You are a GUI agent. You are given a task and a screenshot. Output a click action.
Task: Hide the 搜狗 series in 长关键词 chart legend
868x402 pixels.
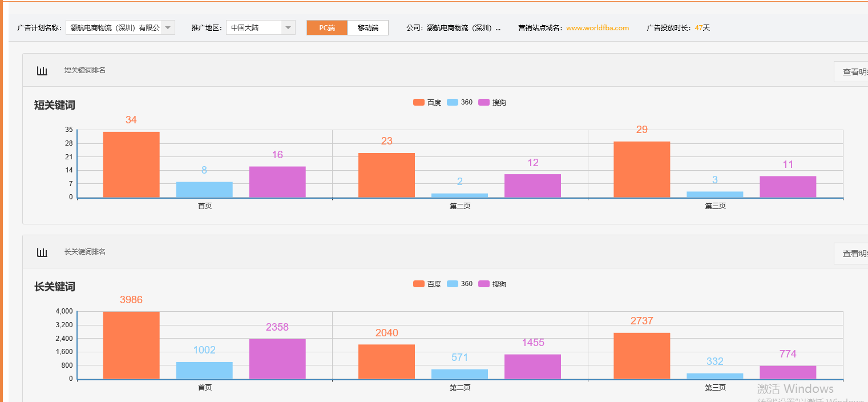click(492, 284)
